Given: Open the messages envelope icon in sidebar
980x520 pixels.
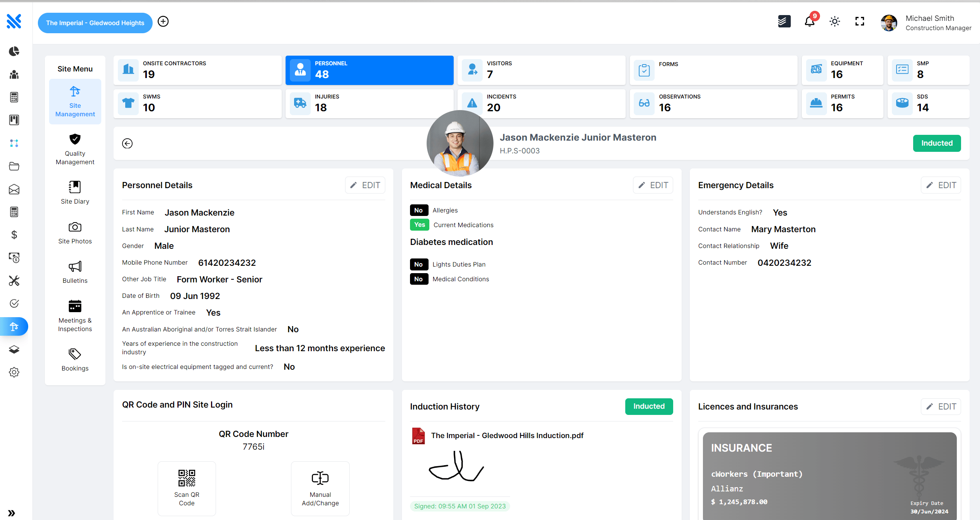Looking at the screenshot, I should [14, 189].
